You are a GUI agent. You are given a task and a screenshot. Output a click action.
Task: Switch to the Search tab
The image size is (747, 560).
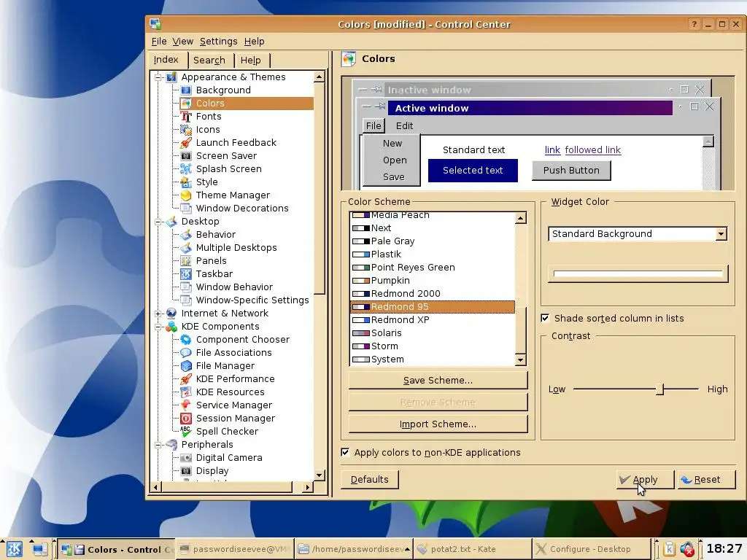click(x=209, y=60)
